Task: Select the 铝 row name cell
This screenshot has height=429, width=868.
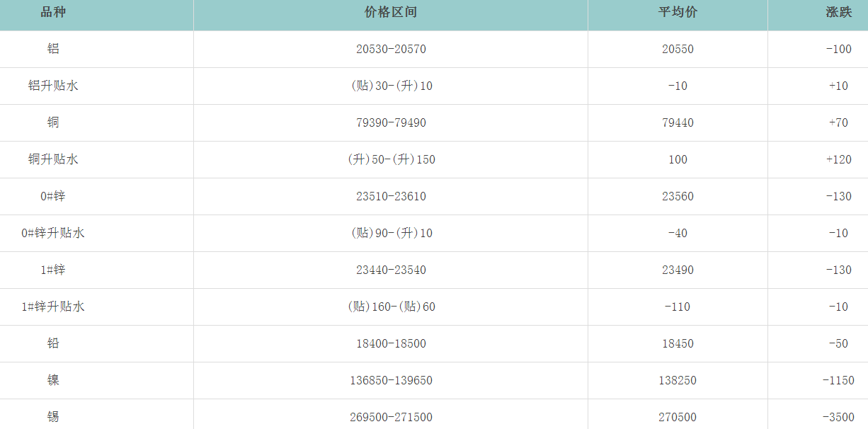Action: (53, 50)
